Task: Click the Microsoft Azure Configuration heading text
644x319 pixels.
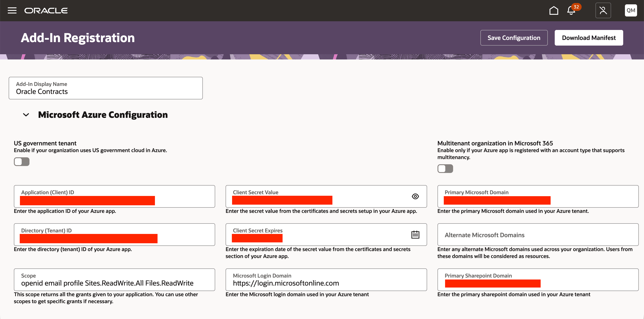Action: click(x=103, y=115)
